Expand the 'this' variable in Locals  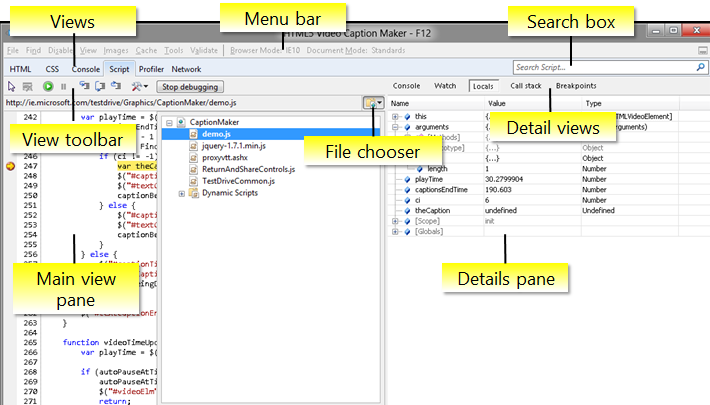[x=395, y=117]
